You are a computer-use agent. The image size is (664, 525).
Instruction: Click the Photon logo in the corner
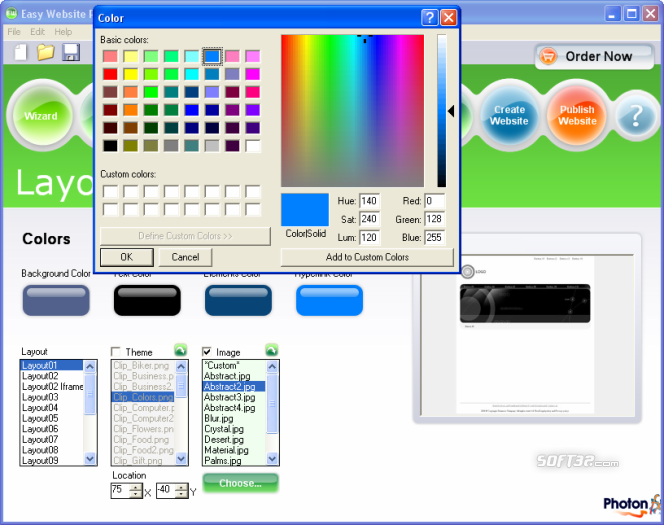pos(633,505)
